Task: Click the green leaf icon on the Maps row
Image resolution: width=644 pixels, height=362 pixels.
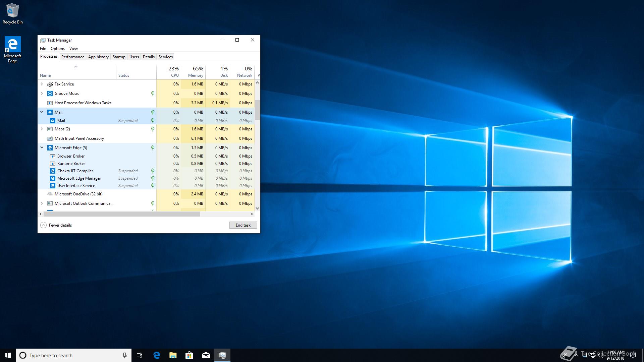Action: (153, 129)
